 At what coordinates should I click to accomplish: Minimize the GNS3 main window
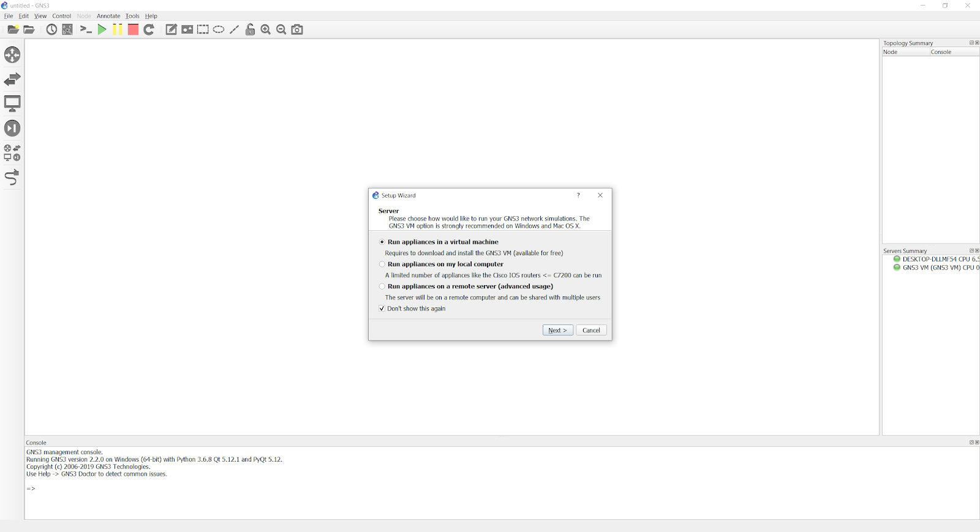click(x=923, y=6)
